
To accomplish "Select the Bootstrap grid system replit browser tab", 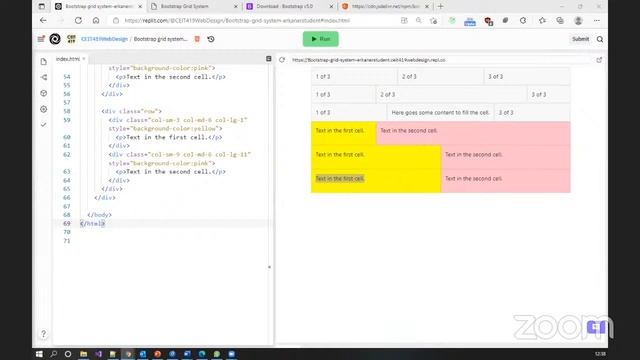I will coord(98,7).
